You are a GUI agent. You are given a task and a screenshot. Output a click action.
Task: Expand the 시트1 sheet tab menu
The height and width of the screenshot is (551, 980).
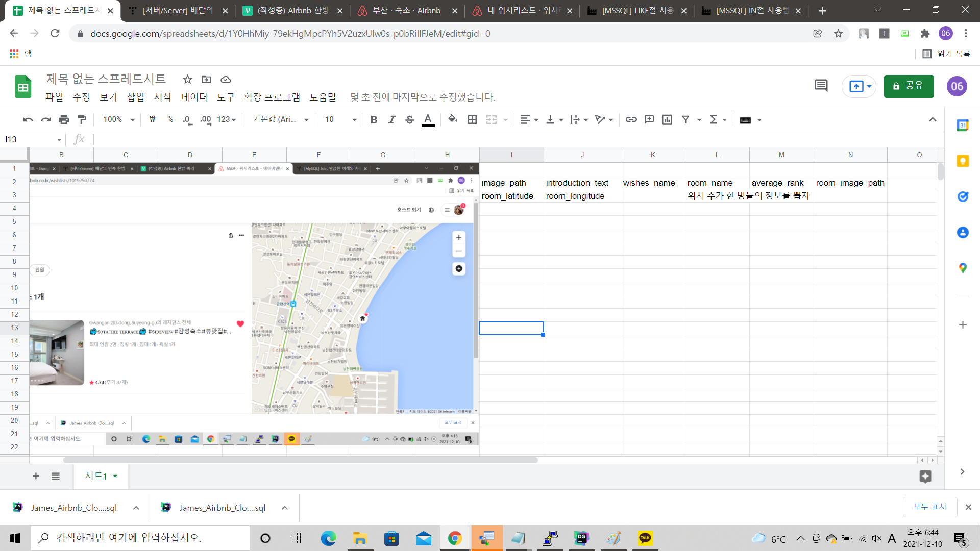point(115,476)
